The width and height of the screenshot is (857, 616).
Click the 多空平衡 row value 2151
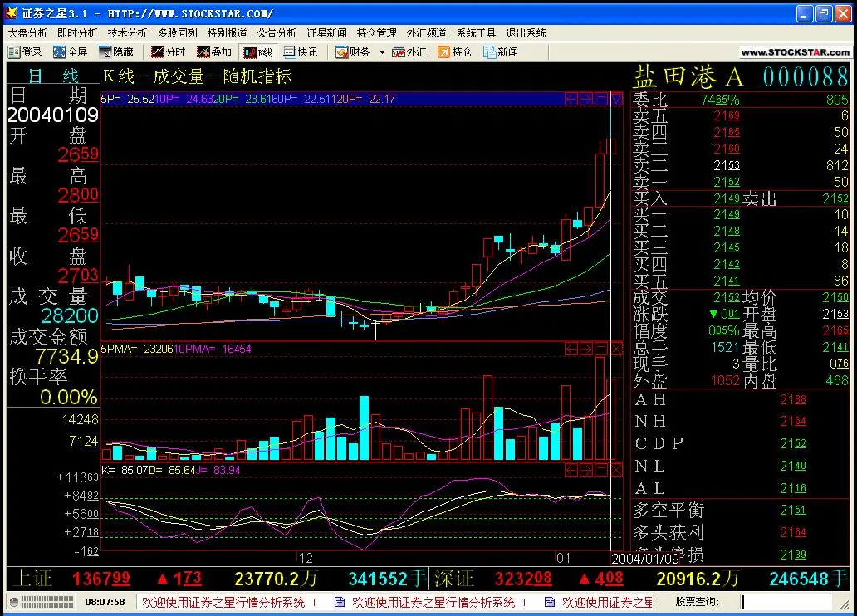point(793,510)
